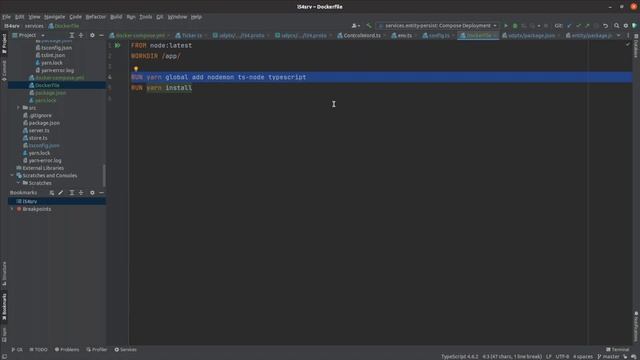Image resolution: width=640 pixels, height=360 pixels.
Task: Click the Run button in the toolbar
Action: 506,26
